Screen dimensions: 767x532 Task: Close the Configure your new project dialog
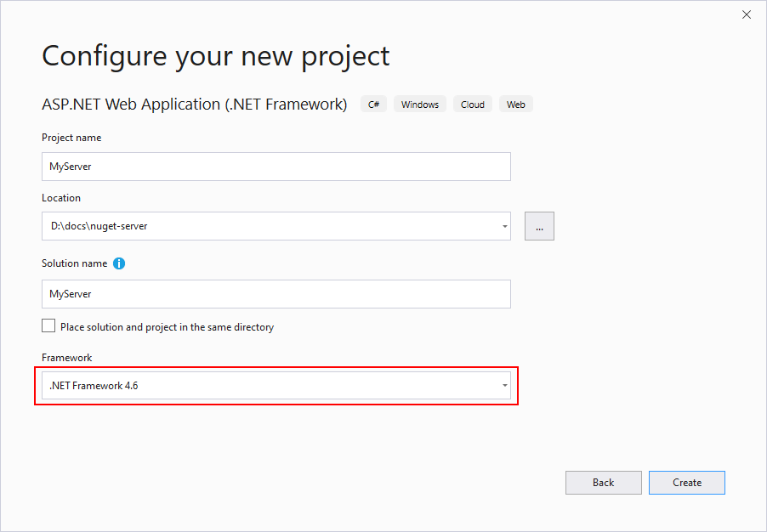pyautogui.click(x=746, y=14)
